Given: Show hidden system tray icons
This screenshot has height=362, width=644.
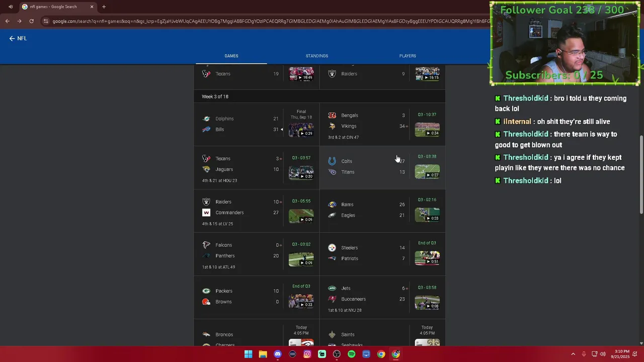Looking at the screenshot, I should tap(573, 354).
